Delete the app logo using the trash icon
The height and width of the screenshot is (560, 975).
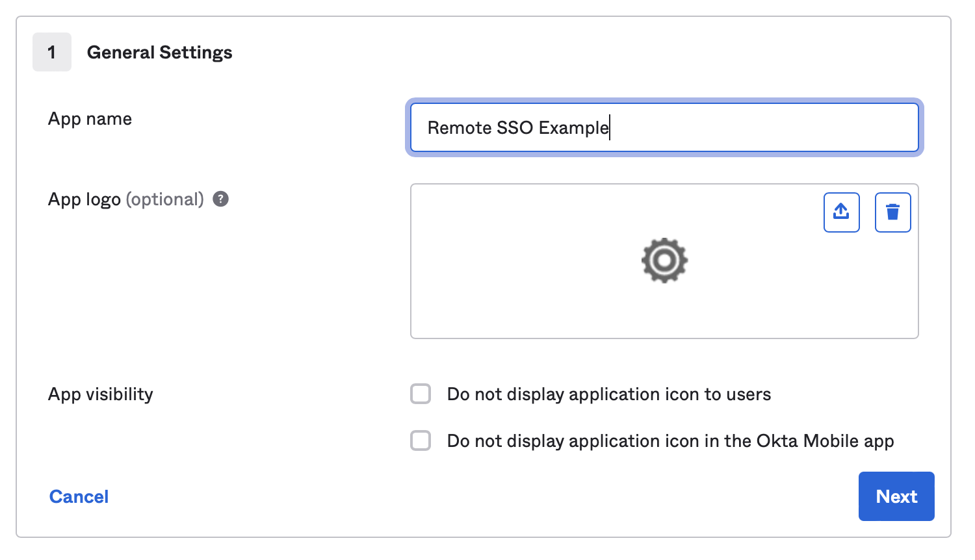pos(892,212)
